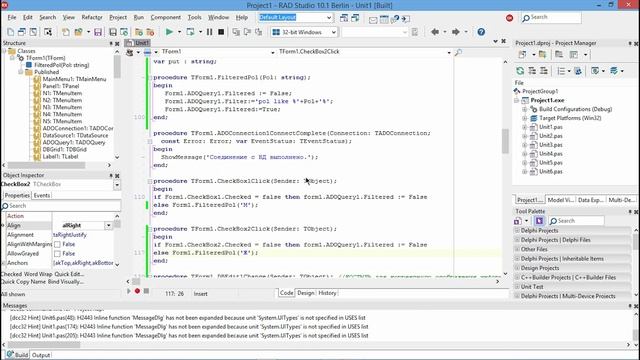Click the Expand All icon in Project Manager
Image resolution: width=640 pixels, height=360 pixels.
[532, 71]
